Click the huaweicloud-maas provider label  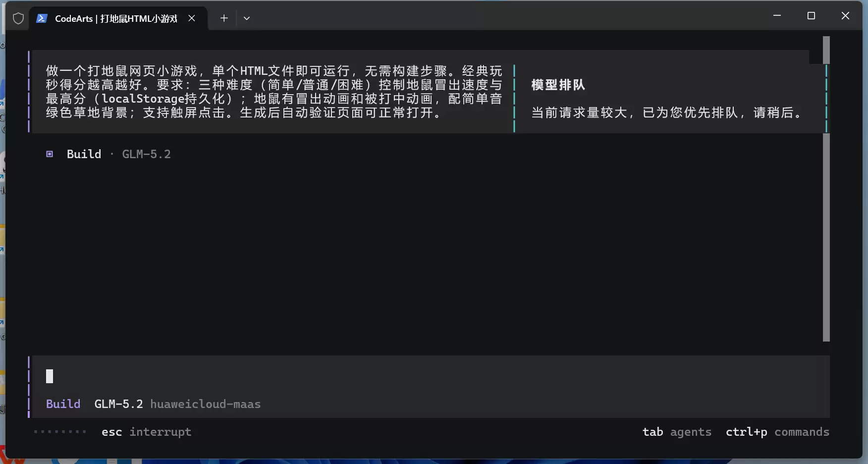point(206,404)
